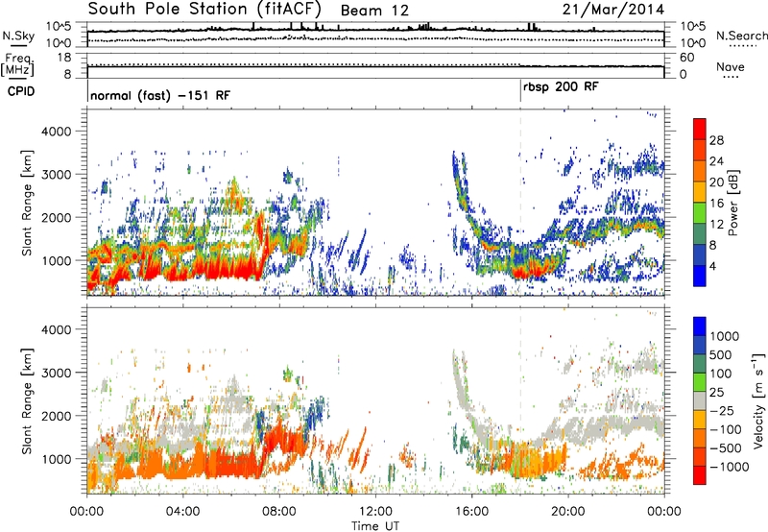
Task: Click the '12:00' time tick label
Action: coord(375,512)
